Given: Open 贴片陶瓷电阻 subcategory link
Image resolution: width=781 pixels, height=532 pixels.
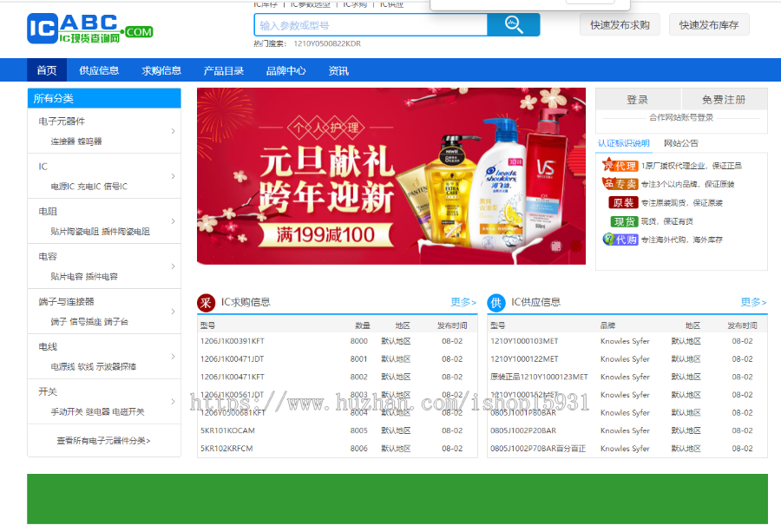Looking at the screenshot, I should [75, 231].
